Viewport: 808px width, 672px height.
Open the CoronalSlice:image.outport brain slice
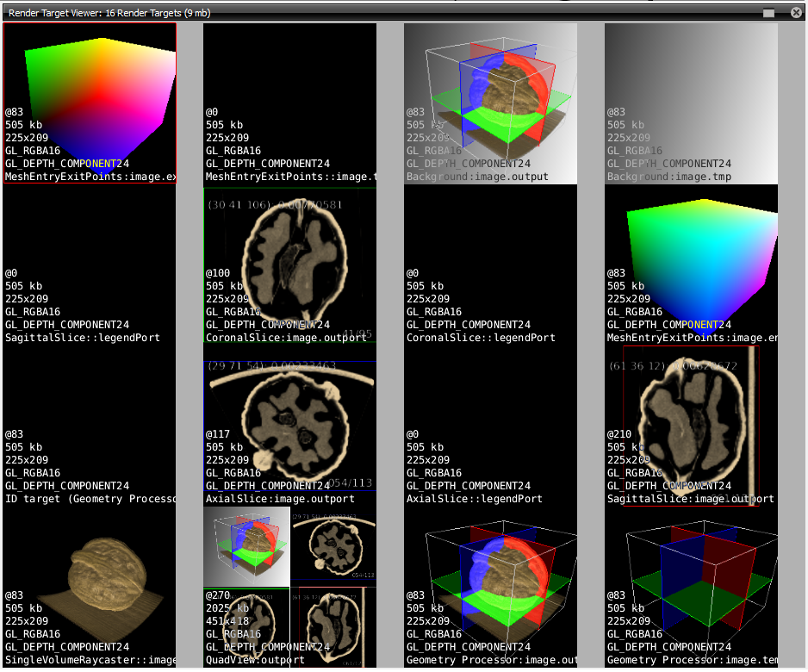pyautogui.click(x=289, y=264)
